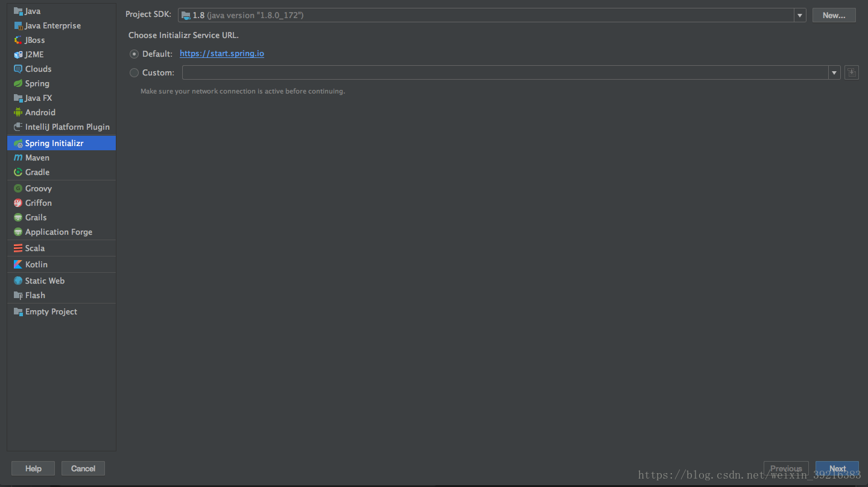Choose the Kotlin icon
The height and width of the screenshot is (487, 868).
(x=18, y=265)
